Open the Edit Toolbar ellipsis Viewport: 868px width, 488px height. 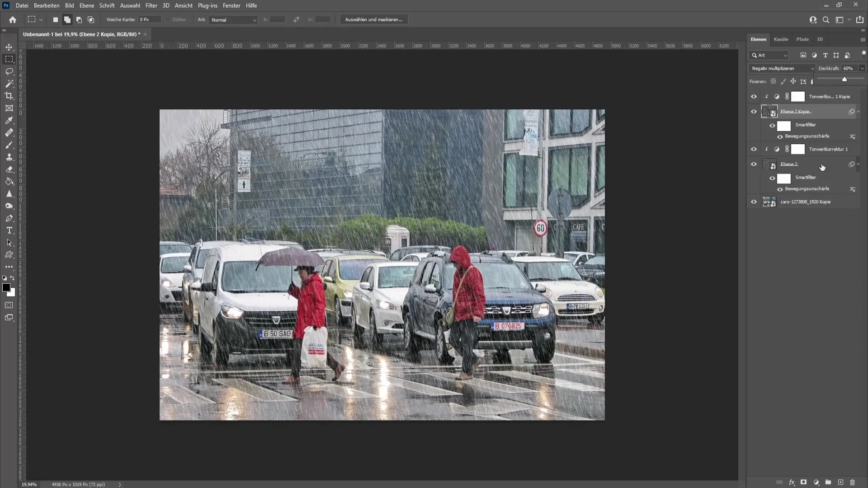9,267
